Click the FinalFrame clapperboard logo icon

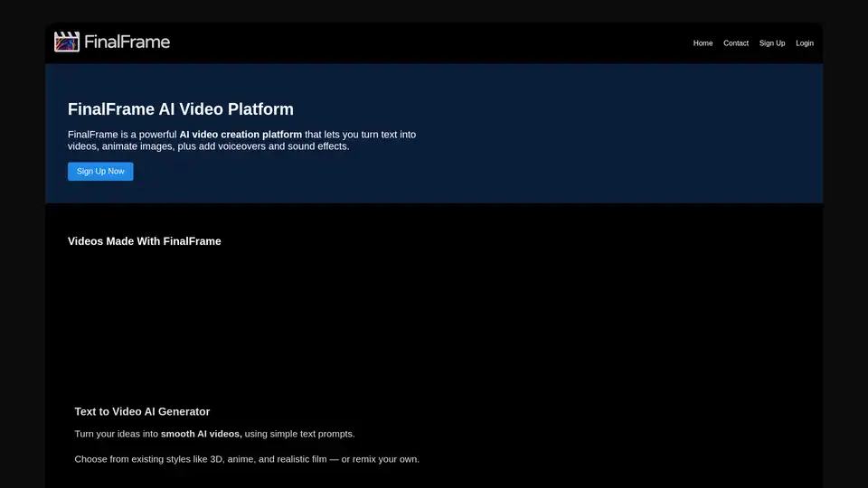pos(67,42)
